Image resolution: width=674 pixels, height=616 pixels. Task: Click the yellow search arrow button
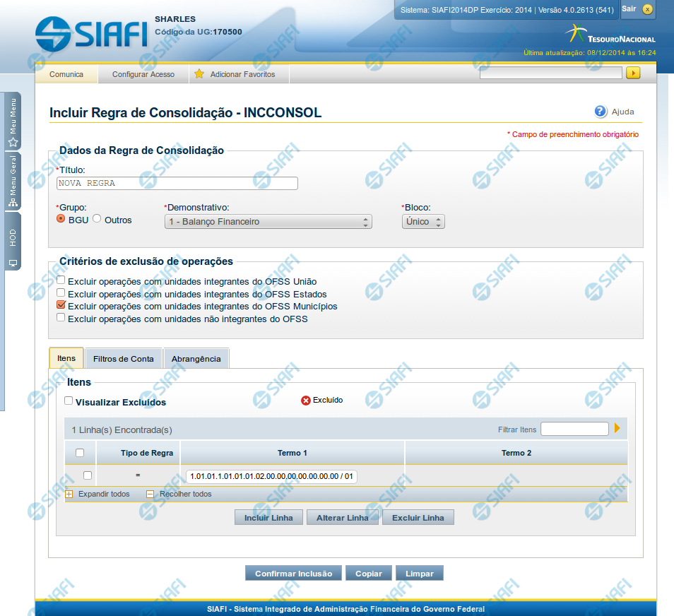[x=633, y=73]
